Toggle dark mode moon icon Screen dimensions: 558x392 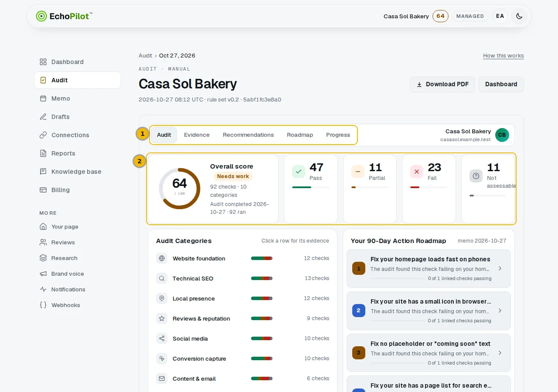coord(519,16)
